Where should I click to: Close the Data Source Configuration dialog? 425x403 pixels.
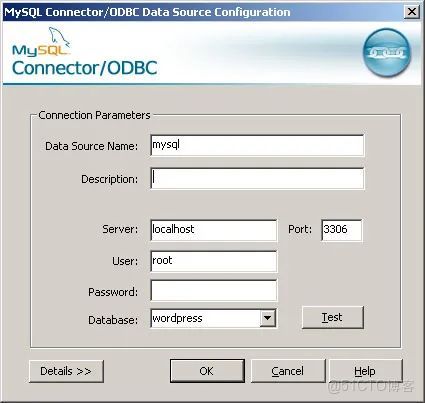point(412,12)
